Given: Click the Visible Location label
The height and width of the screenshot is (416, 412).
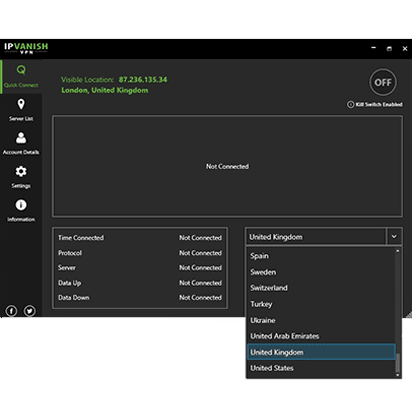Looking at the screenshot, I should (87, 80).
